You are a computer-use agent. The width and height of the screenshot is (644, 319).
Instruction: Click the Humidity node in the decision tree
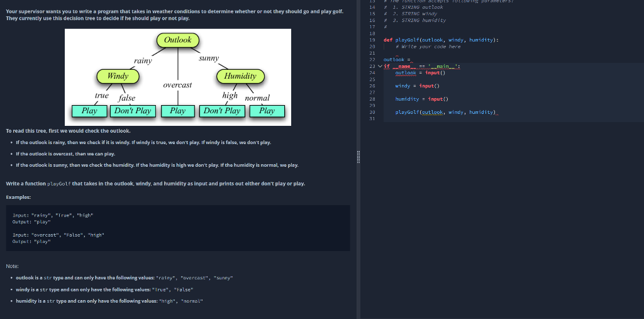click(240, 76)
